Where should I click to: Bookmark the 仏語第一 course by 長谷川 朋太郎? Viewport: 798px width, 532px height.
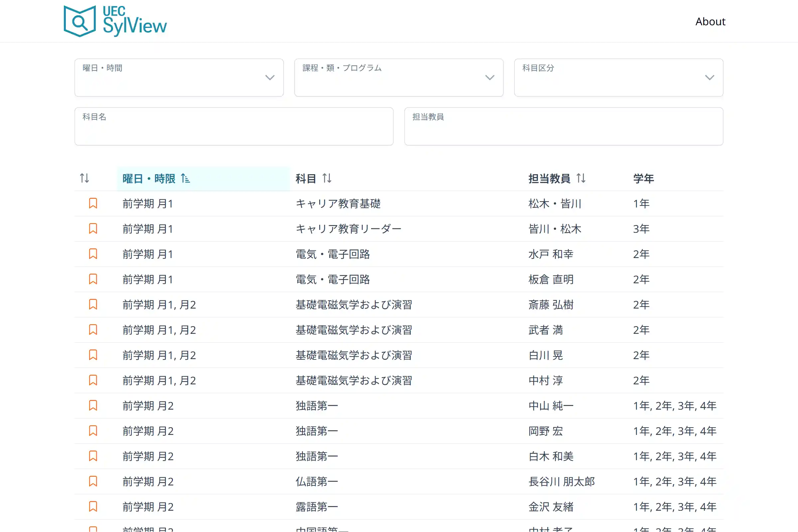(x=93, y=481)
